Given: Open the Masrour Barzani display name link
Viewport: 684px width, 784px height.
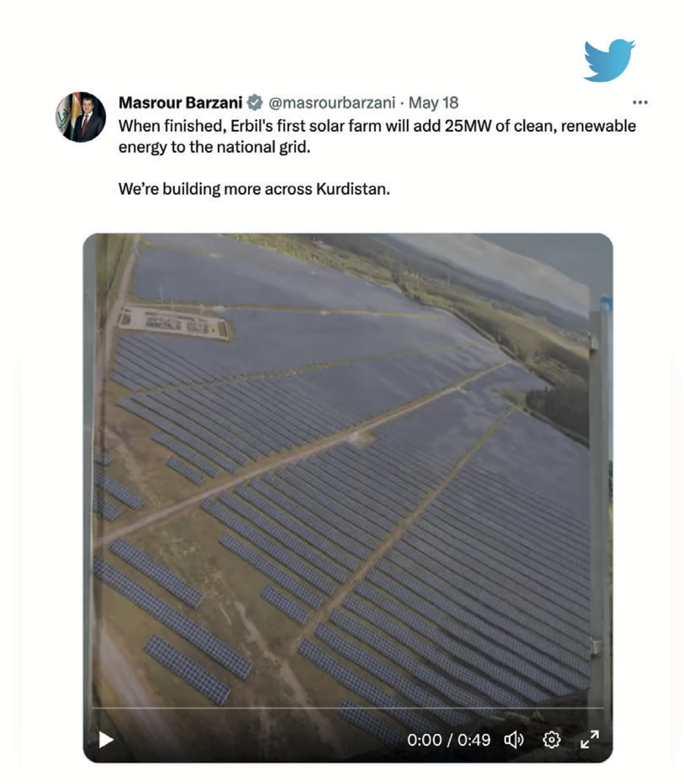Looking at the screenshot, I should (x=181, y=103).
